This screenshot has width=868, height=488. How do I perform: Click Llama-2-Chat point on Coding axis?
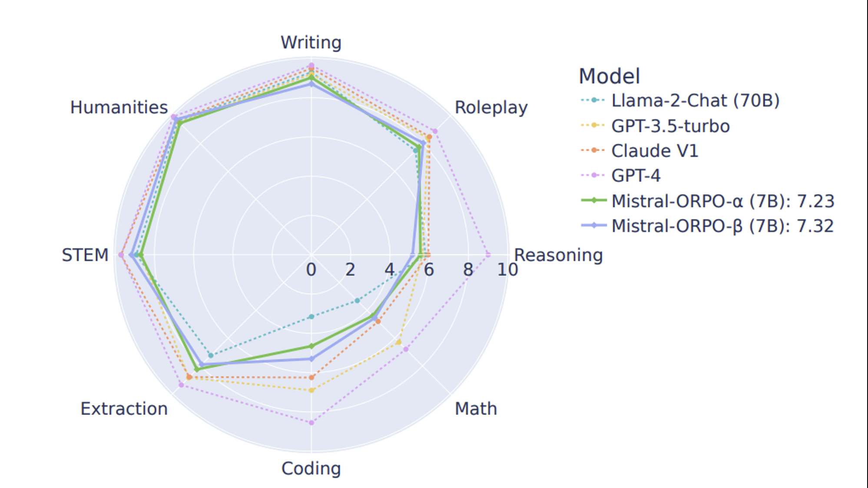pos(311,317)
